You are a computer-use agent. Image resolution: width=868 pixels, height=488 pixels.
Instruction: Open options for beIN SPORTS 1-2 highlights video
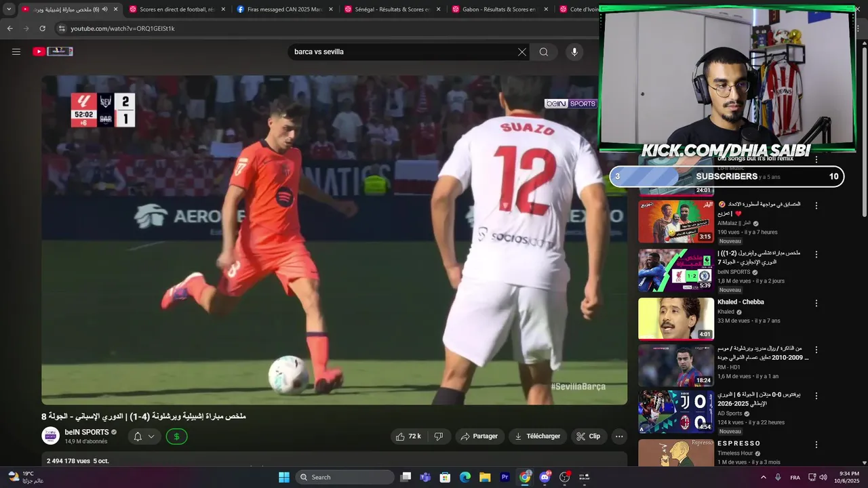pos(816,254)
